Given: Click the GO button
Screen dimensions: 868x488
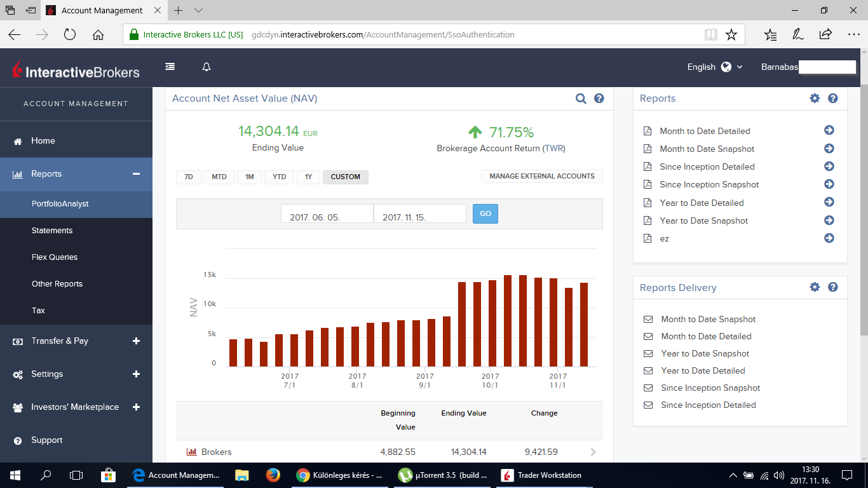Looking at the screenshot, I should point(485,213).
